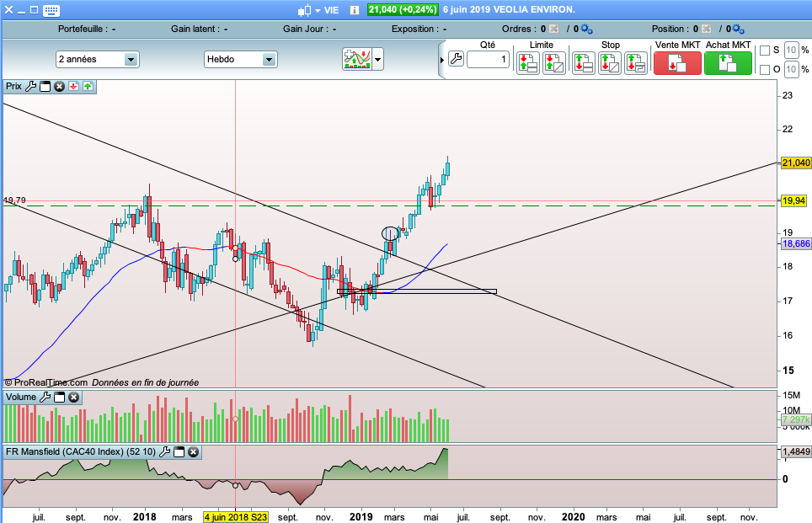Click the Prix panel label
812x523 pixels.
[13, 86]
